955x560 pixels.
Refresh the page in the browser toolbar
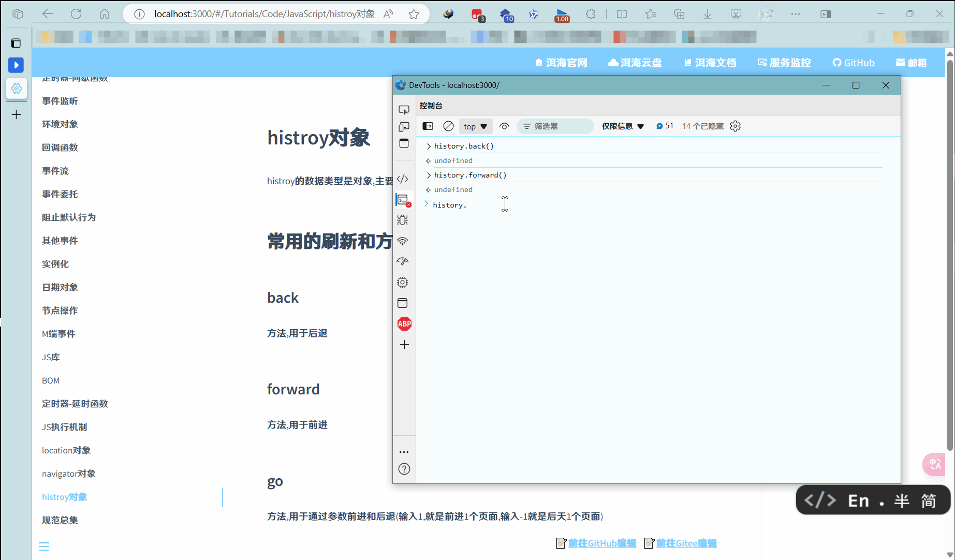click(x=76, y=14)
